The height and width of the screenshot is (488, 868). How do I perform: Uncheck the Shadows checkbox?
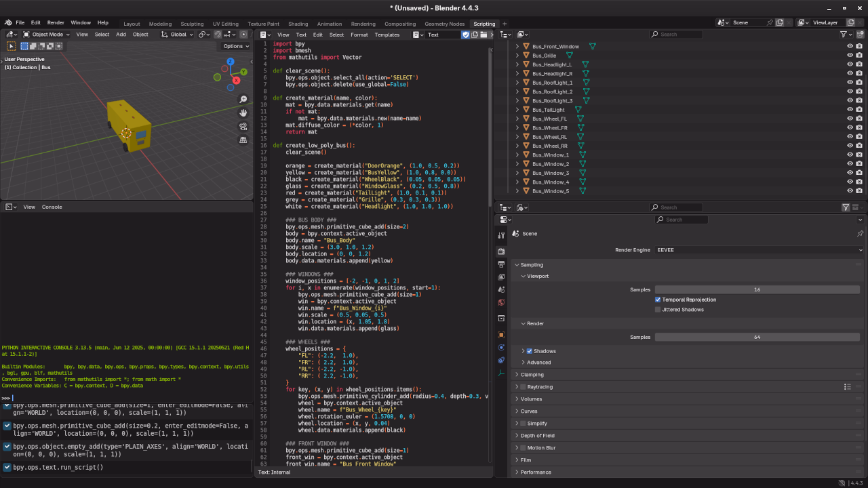pyautogui.click(x=530, y=351)
